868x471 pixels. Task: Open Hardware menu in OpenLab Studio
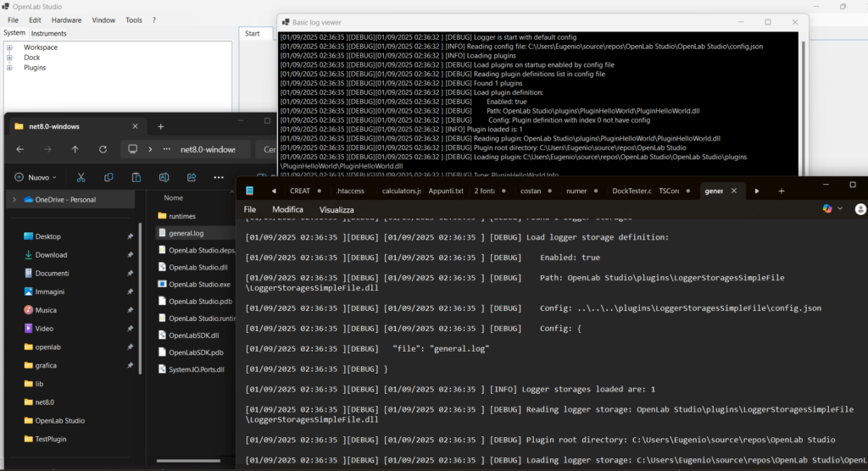[66, 20]
